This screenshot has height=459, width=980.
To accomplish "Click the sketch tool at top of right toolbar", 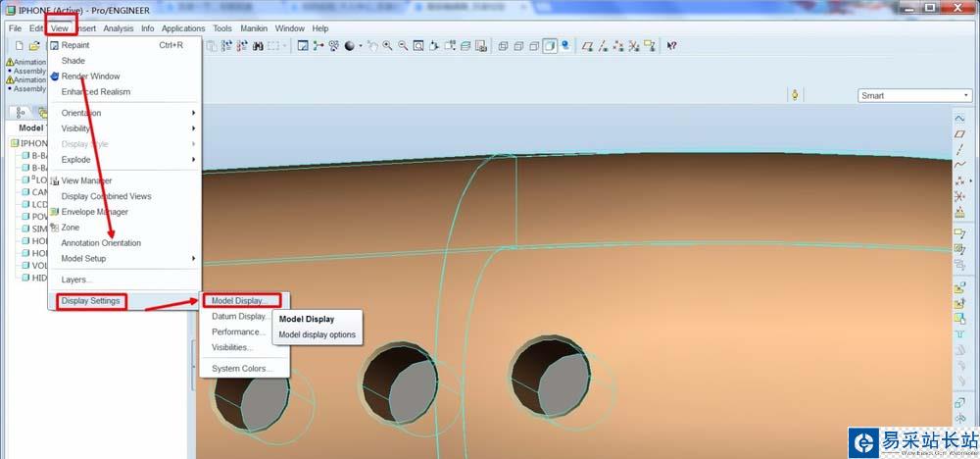I will click(959, 118).
